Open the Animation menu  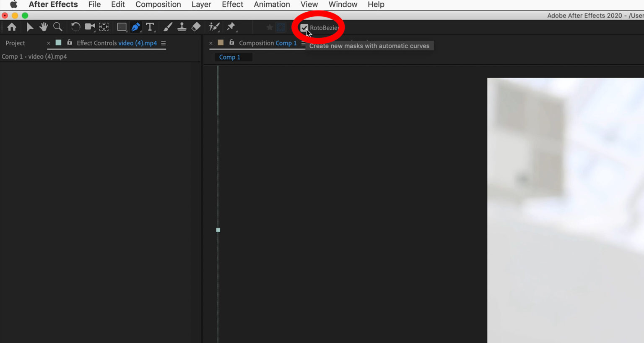coord(272,5)
